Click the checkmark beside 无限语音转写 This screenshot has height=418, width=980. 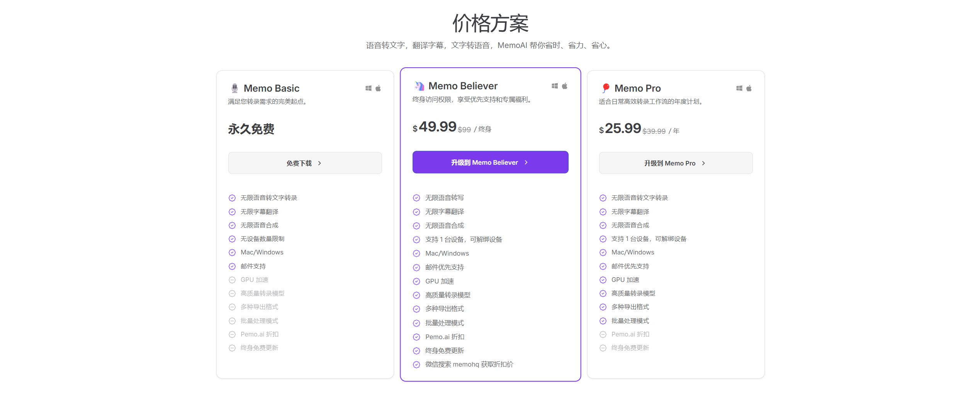pyautogui.click(x=416, y=198)
